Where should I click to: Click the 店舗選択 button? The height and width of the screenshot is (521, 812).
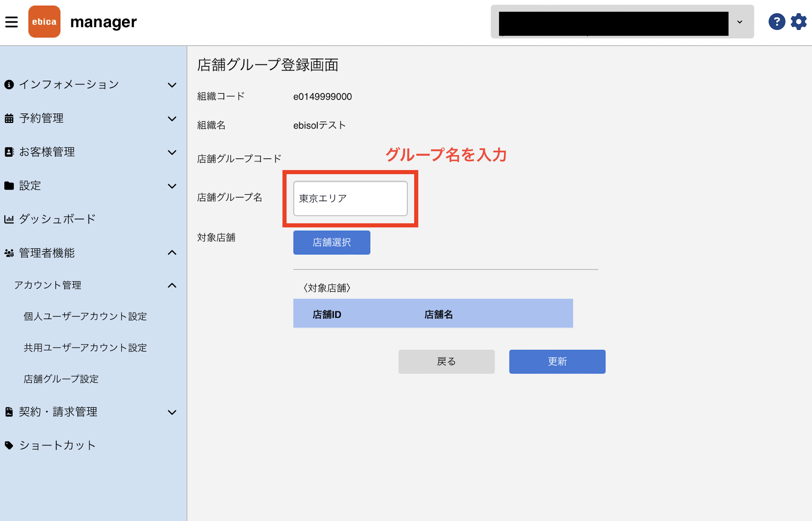[x=331, y=242]
